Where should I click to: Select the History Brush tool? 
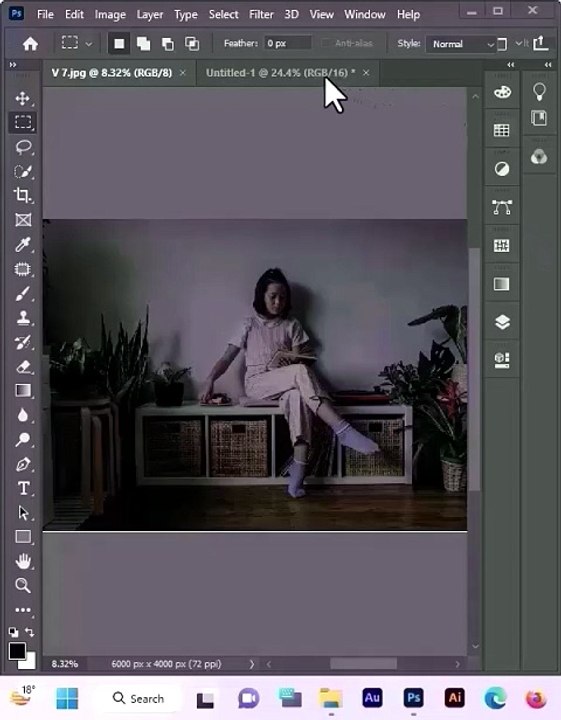coord(23,342)
